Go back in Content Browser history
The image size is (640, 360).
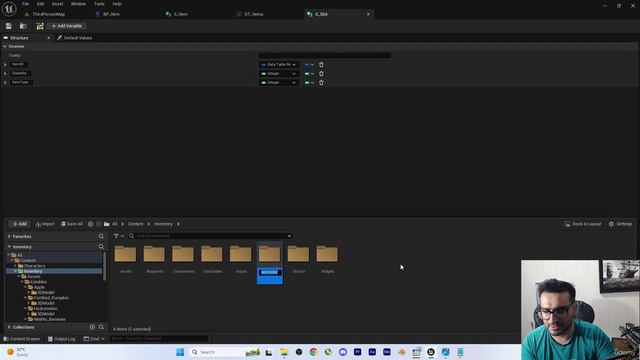point(91,224)
